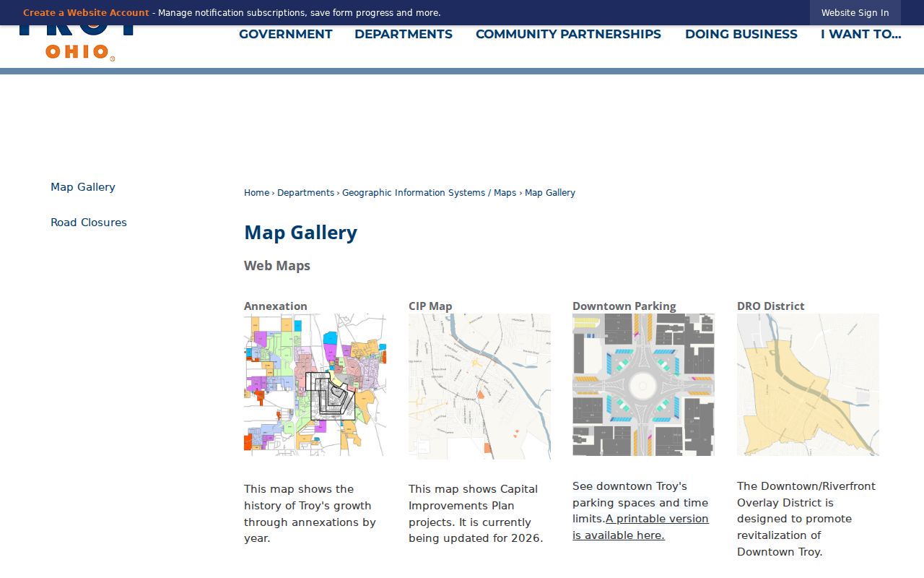924x578 pixels.
Task: Open the Community Partnerships menu
Action: 568,34
